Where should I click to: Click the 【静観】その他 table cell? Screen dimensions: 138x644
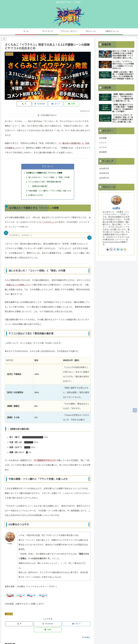click(19, 418)
